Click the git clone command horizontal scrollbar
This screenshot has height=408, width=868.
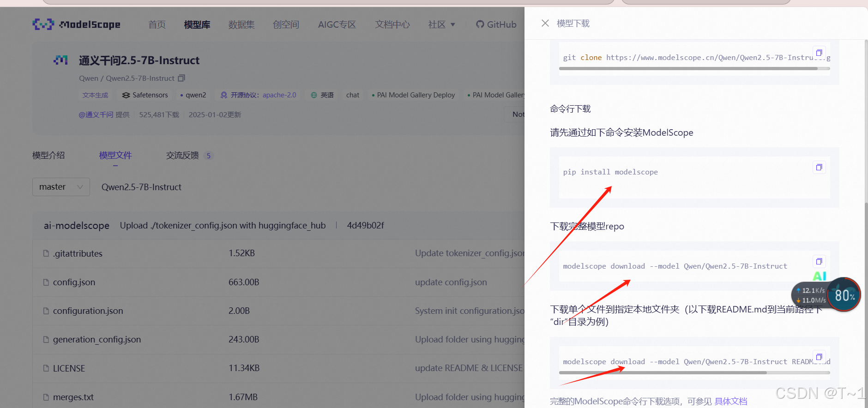click(688, 68)
